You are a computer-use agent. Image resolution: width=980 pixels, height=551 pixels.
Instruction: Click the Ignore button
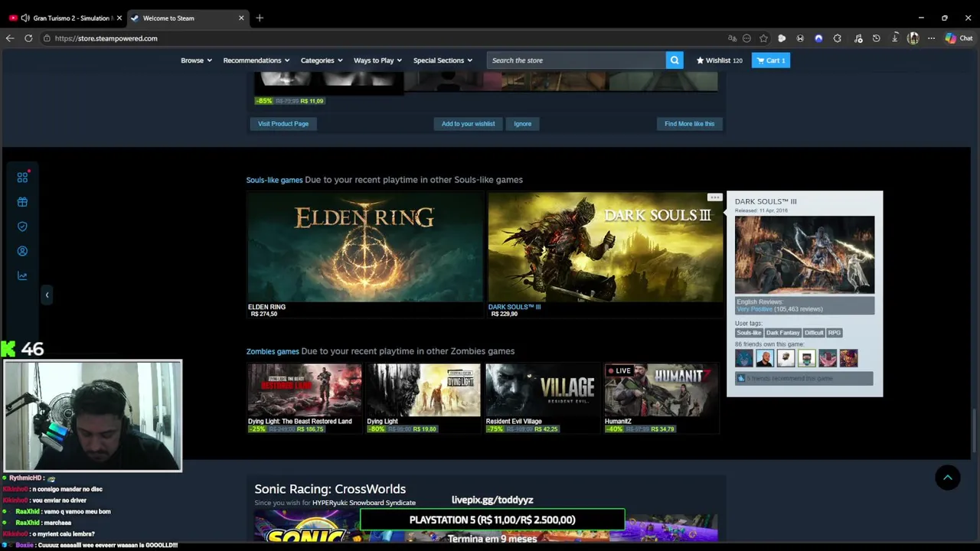point(523,124)
